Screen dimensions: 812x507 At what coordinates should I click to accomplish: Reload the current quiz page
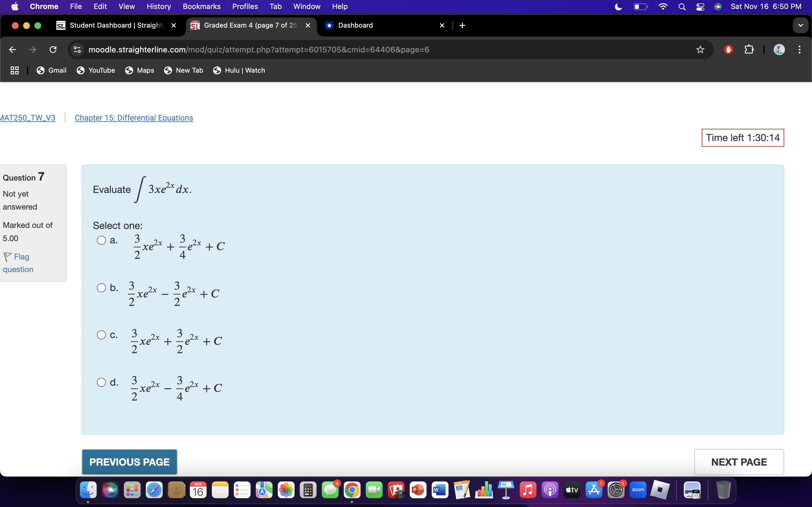tap(53, 49)
